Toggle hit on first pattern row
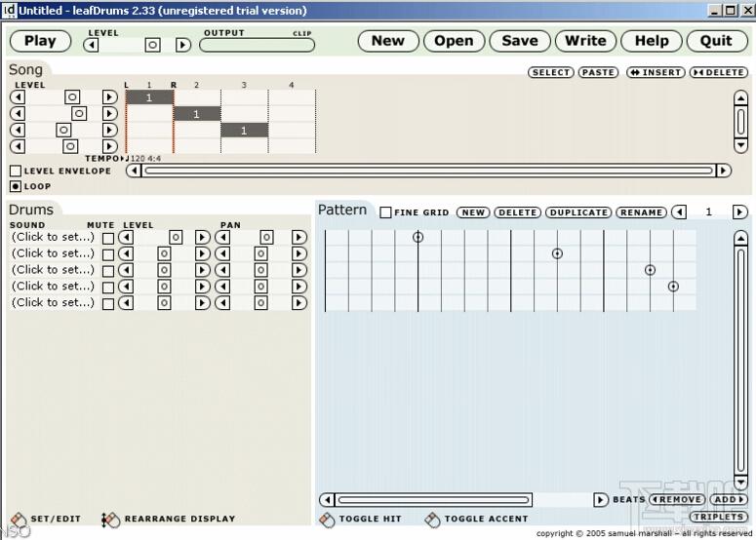This screenshot has height=540, width=756. click(418, 237)
